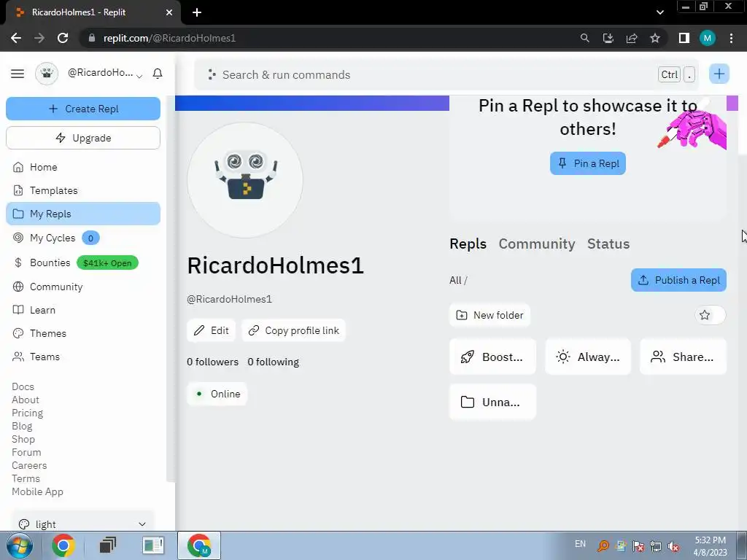
Task: Click the New folder button
Action: pyautogui.click(x=489, y=315)
